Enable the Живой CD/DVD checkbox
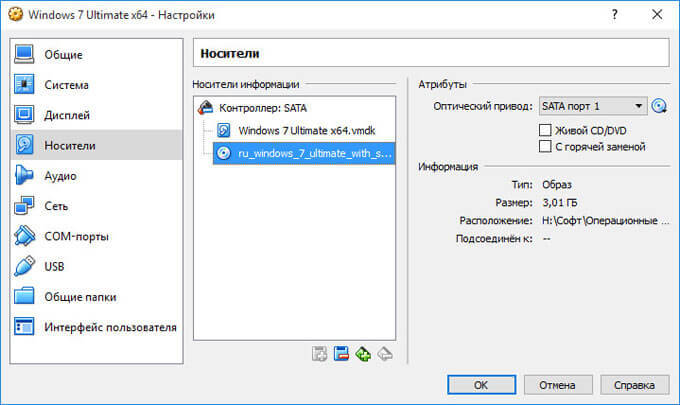Viewport: 680px width, 405px height. pyautogui.click(x=545, y=130)
